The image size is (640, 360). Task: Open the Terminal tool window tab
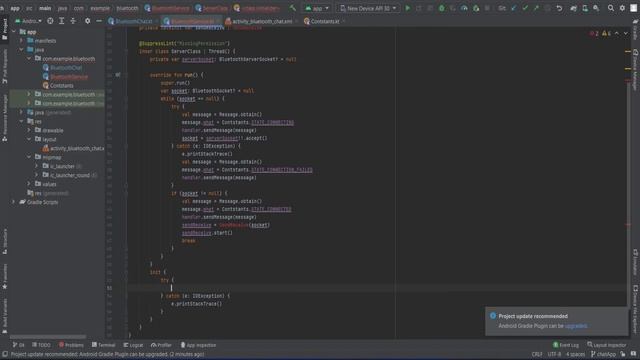pyautogui.click(x=103, y=345)
